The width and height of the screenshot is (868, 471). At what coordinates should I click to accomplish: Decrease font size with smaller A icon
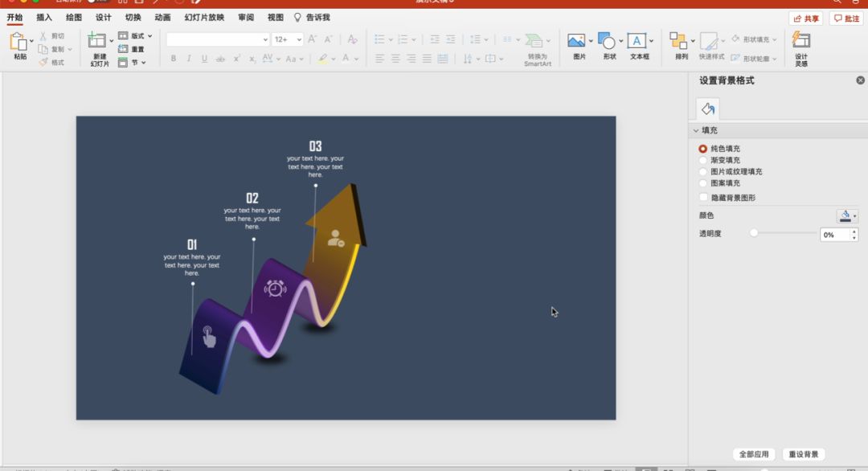[x=328, y=39]
